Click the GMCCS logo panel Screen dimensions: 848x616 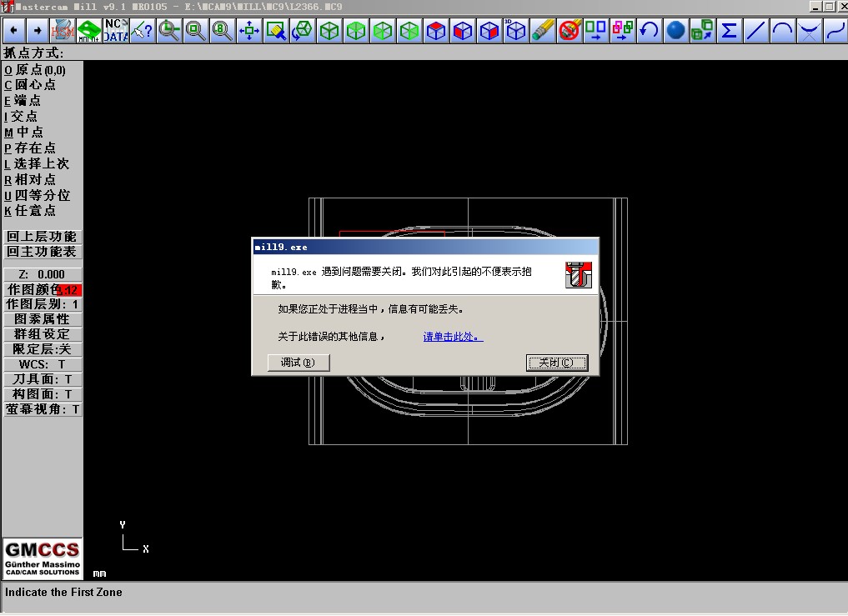(43, 558)
